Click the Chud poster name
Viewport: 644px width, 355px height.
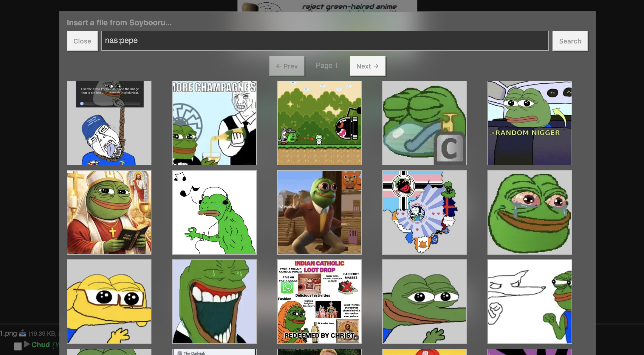pos(41,345)
